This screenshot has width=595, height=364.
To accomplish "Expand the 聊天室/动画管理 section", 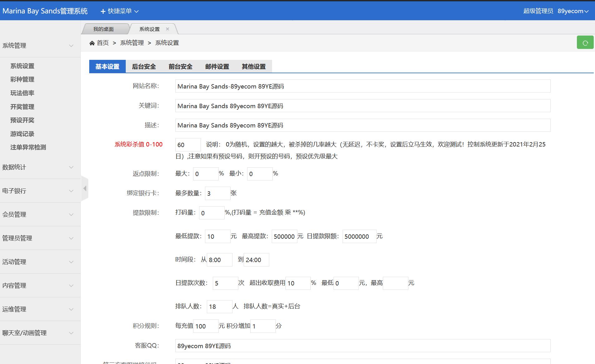I will coord(40,333).
